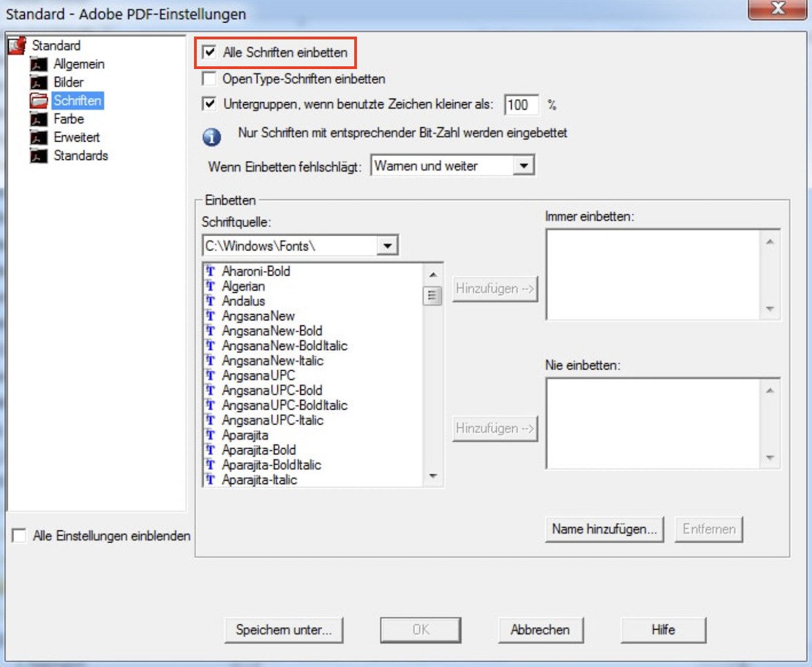812x667 pixels.
Task: Click the Standard root settings icon
Action: (17, 46)
